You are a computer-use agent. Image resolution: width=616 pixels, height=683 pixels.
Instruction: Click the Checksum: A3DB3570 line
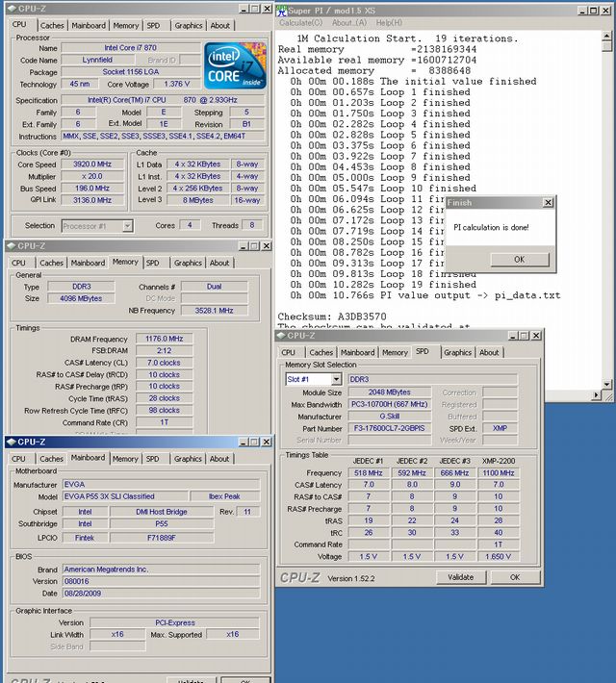332,316
